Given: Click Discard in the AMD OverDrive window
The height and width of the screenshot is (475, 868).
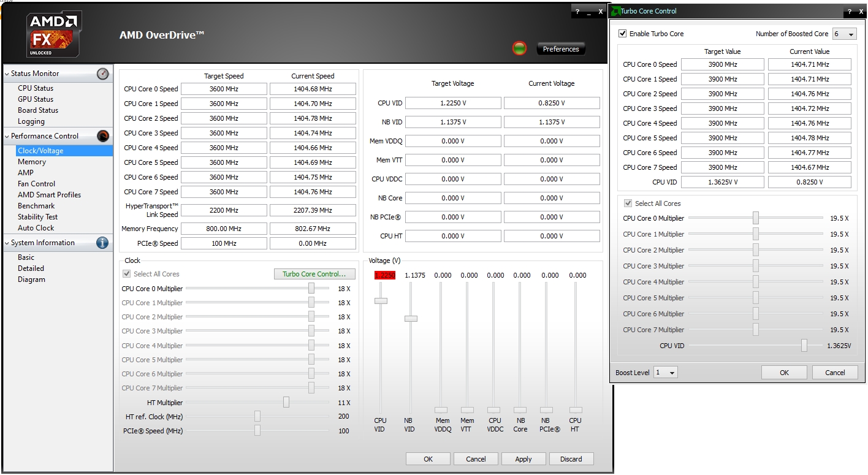Looking at the screenshot, I should (x=571, y=459).
